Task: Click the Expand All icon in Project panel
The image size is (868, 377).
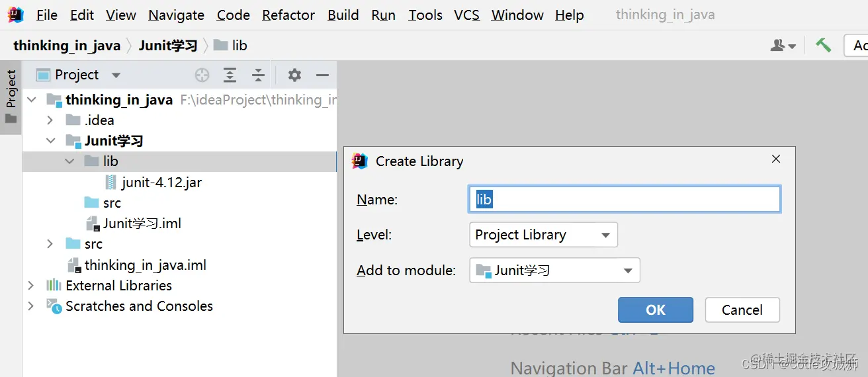Action: (230, 75)
